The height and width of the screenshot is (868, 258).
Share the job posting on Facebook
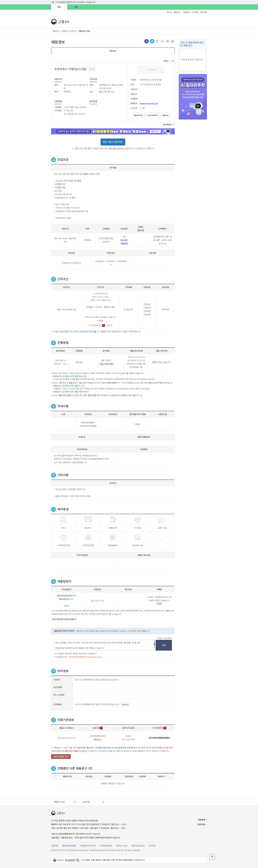click(x=146, y=41)
